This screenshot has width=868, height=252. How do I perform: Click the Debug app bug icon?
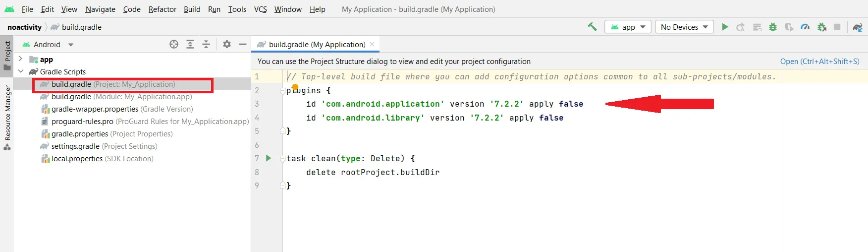pyautogui.click(x=773, y=27)
